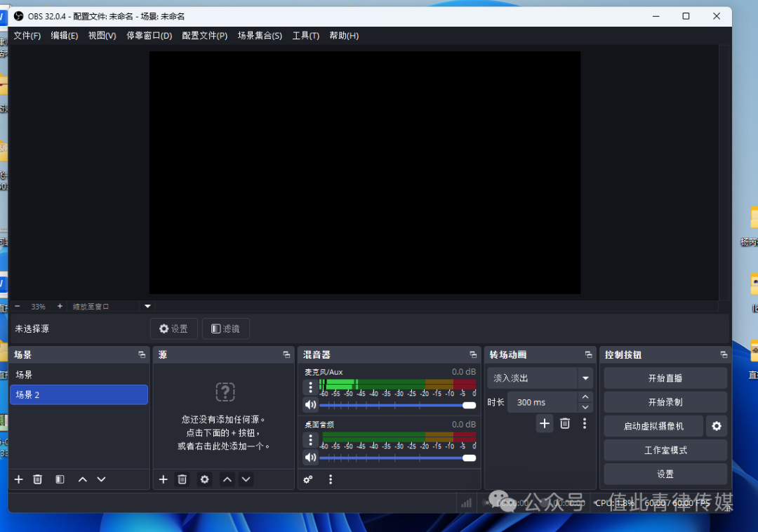Open the 工具(T) menu
The image size is (758, 532).
pos(305,36)
